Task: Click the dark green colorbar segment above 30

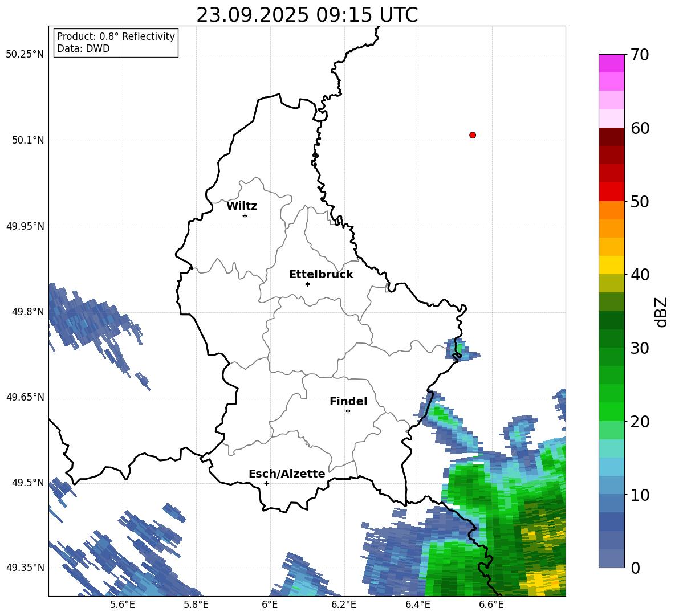Action: coord(611,338)
